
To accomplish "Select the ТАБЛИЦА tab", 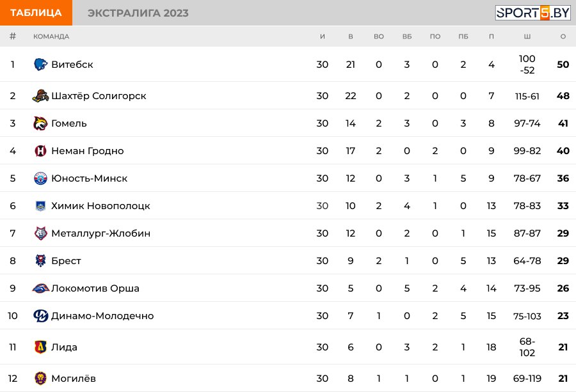I will (x=36, y=13).
